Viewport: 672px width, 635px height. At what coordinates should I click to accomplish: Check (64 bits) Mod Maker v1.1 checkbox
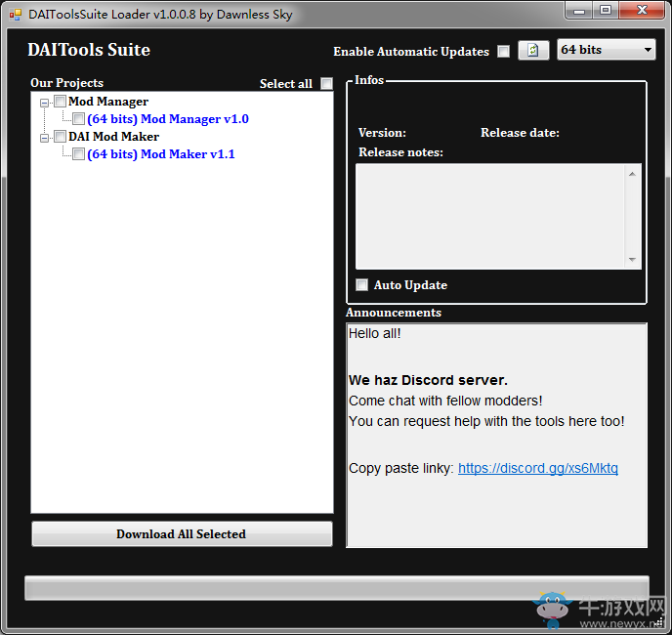(x=78, y=154)
